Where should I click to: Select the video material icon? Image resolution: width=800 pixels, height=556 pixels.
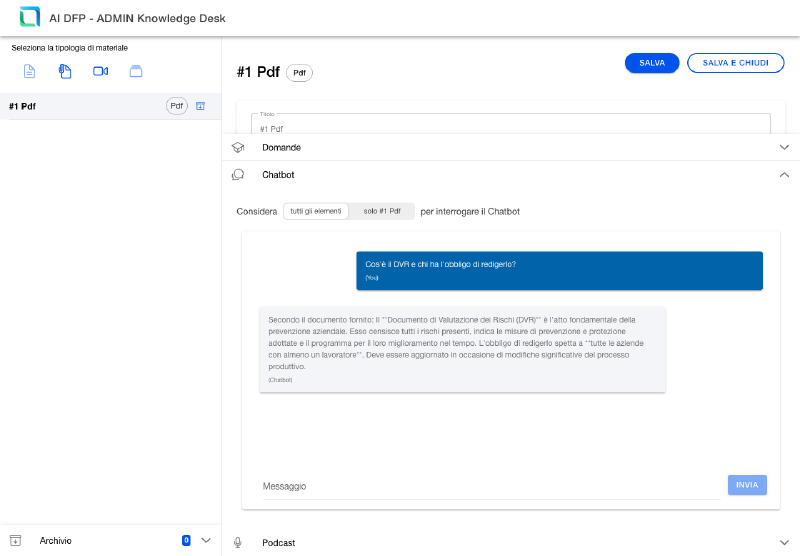[x=101, y=71]
